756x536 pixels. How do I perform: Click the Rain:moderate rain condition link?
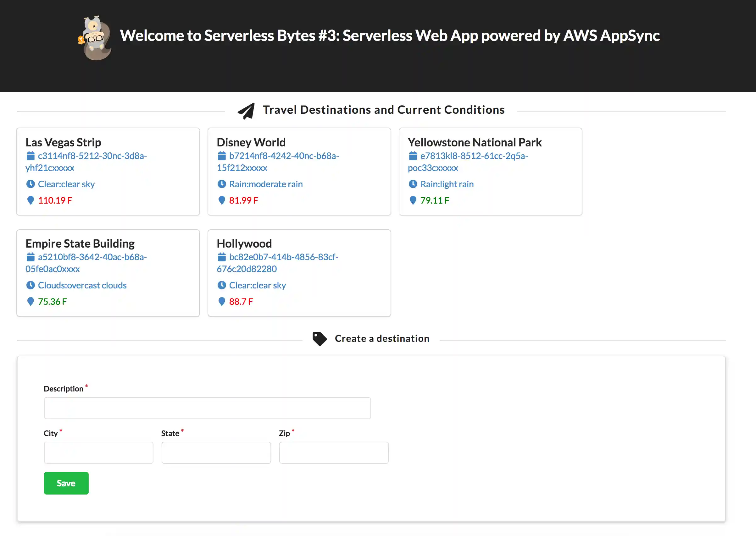(x=265, y=184)
